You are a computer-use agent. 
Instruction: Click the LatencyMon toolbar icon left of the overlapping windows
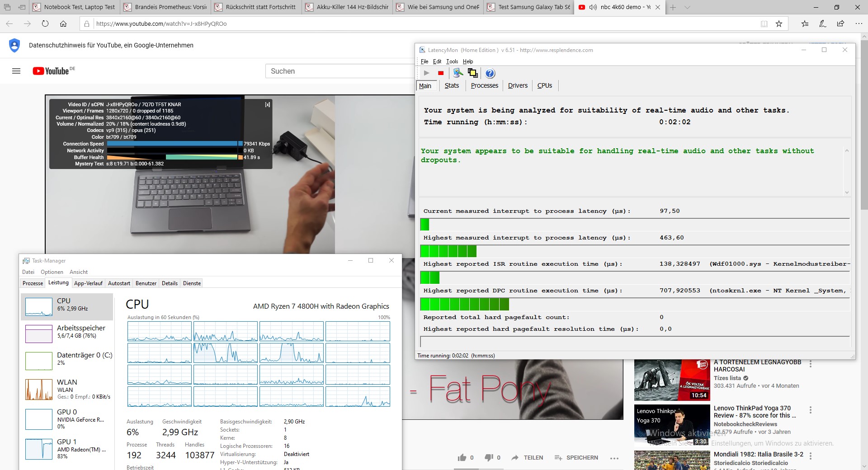[x=458, y=73]
